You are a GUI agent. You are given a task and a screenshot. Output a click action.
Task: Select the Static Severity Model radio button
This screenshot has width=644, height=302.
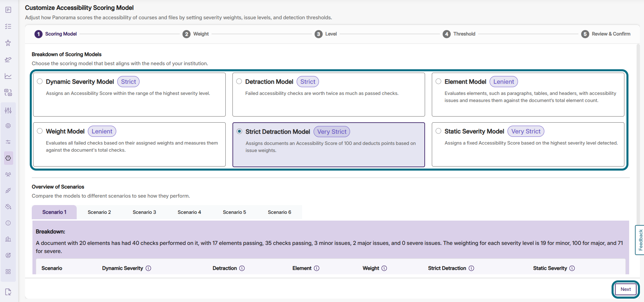(439, 131)
